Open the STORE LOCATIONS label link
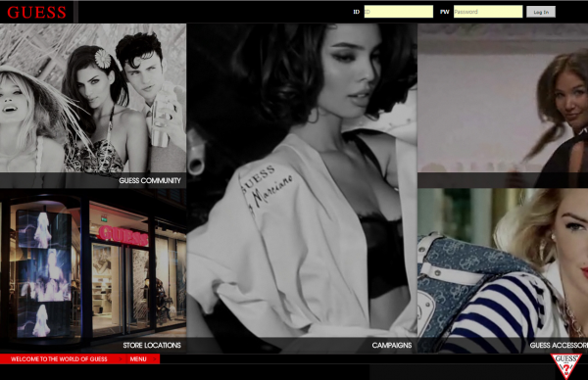Image resolution: width=588 pixels, height=380 pixels. click(152, 345)
